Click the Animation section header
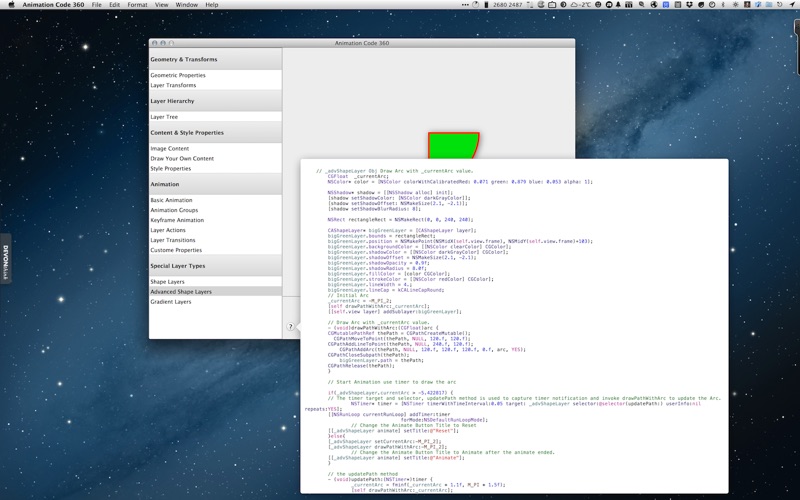 pos(215,184)
